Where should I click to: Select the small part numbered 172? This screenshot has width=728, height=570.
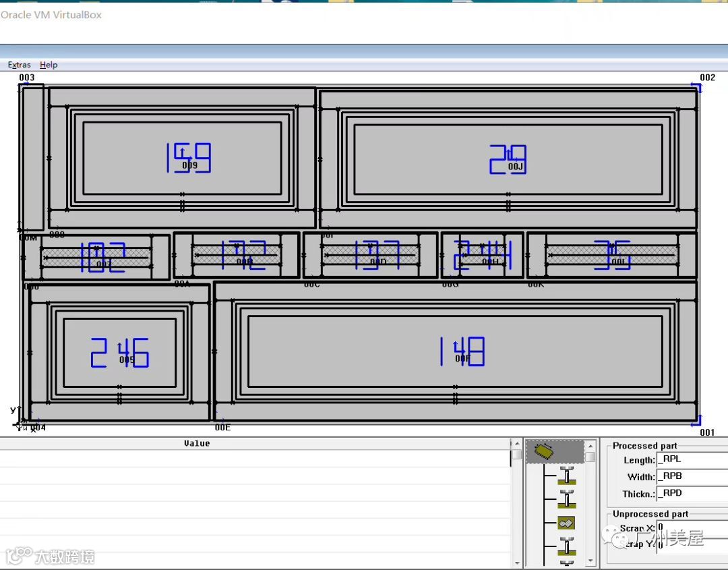tap(237, 255)
